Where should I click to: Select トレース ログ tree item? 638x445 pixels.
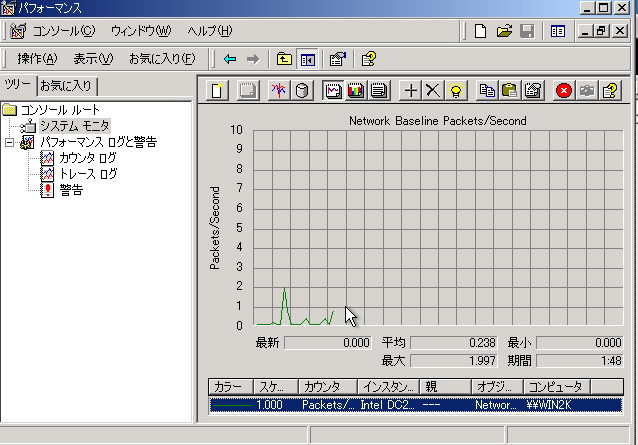(x=88, y=174)
